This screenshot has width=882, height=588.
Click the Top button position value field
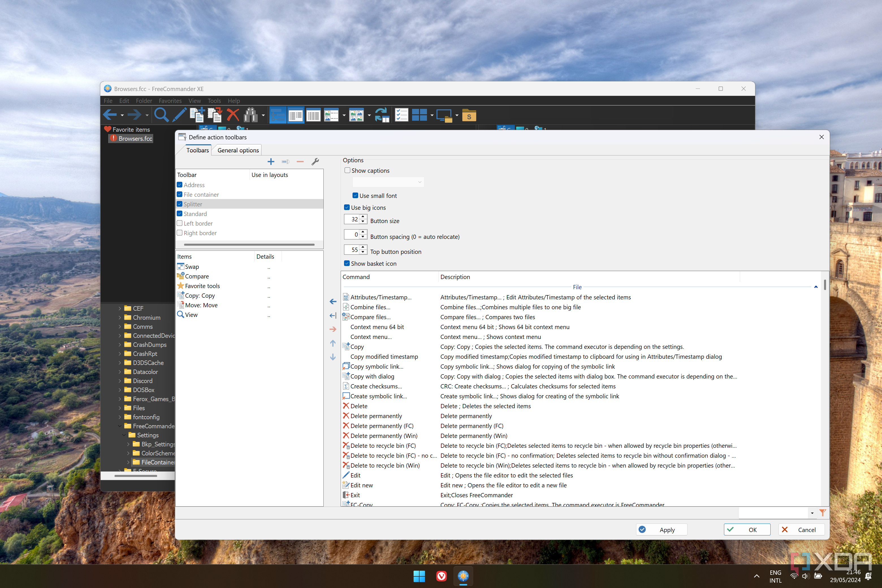(x=352, y=250)
